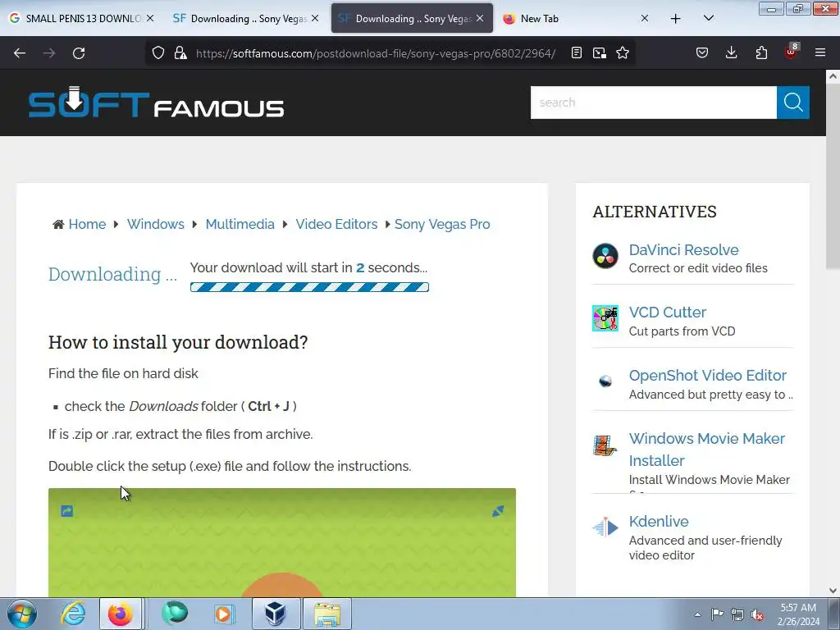Open the file explorer taskbar icon
Image resolution: width=840 pixels, height=630 pixels.
coord(327,614)
